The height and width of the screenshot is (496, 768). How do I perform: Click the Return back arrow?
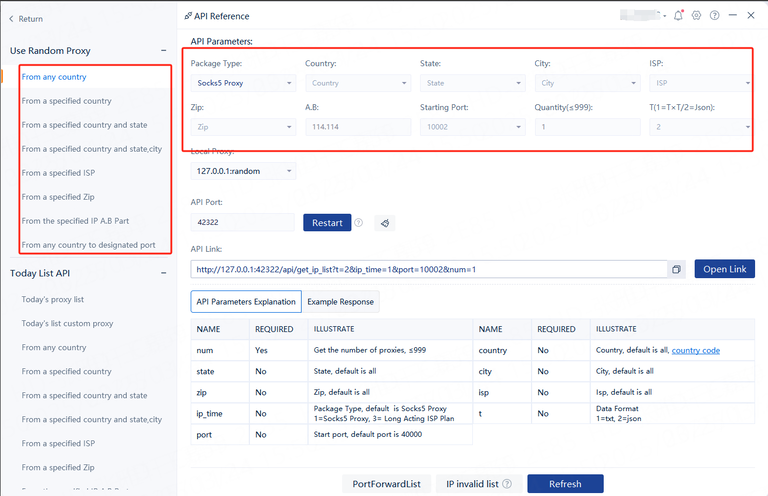tap(12, 19)
